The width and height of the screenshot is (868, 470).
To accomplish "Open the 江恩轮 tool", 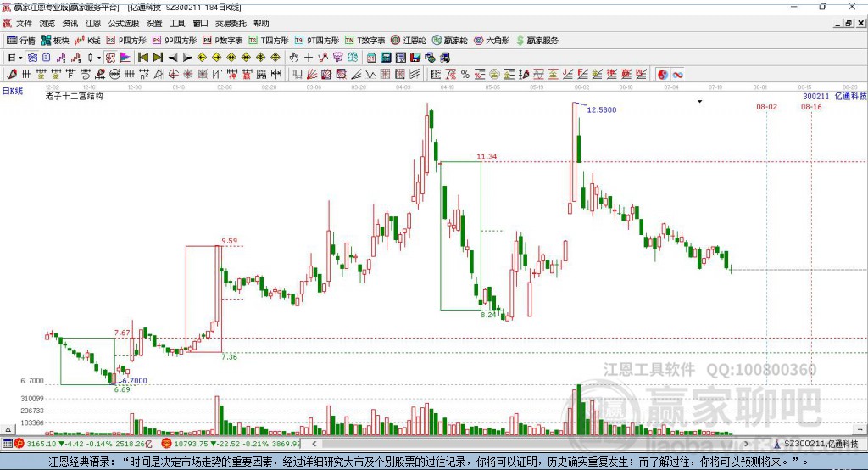I will [409, 41].
